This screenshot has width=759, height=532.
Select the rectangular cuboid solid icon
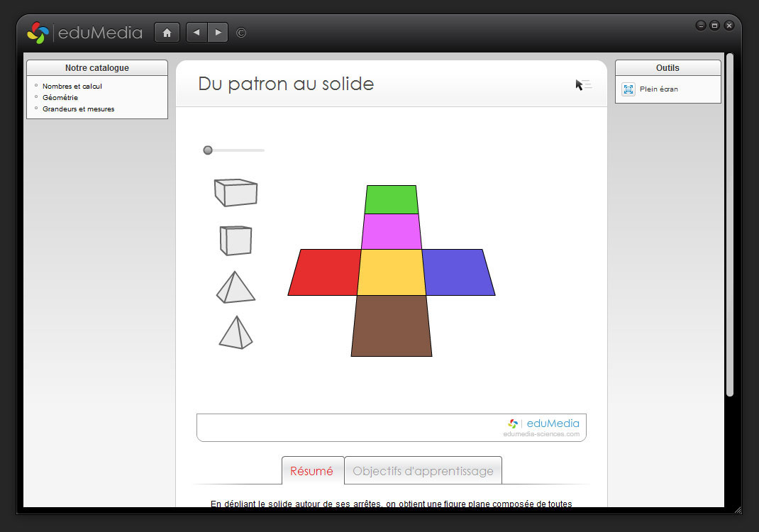point(236,192)
